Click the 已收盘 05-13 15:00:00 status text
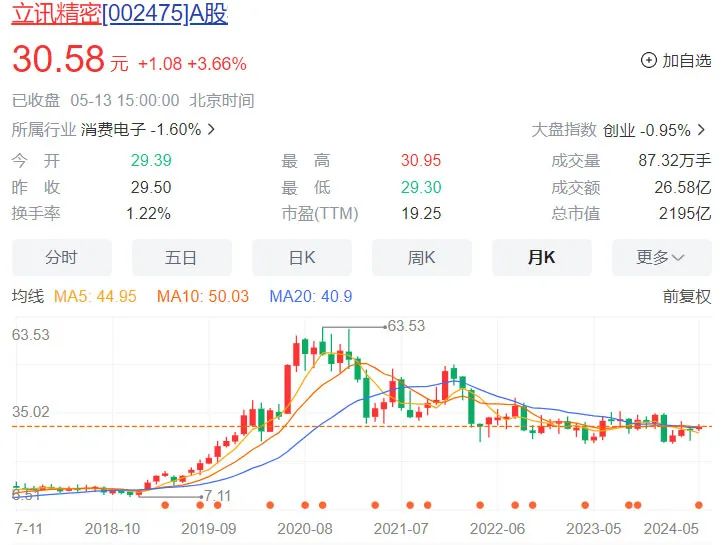724x545 pixels. [x=96, y=101]
